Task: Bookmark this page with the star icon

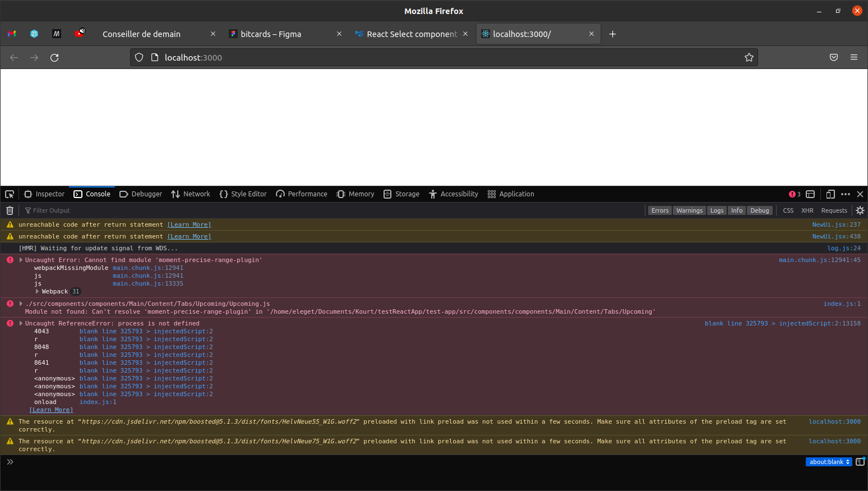Action: coord(749,58)
